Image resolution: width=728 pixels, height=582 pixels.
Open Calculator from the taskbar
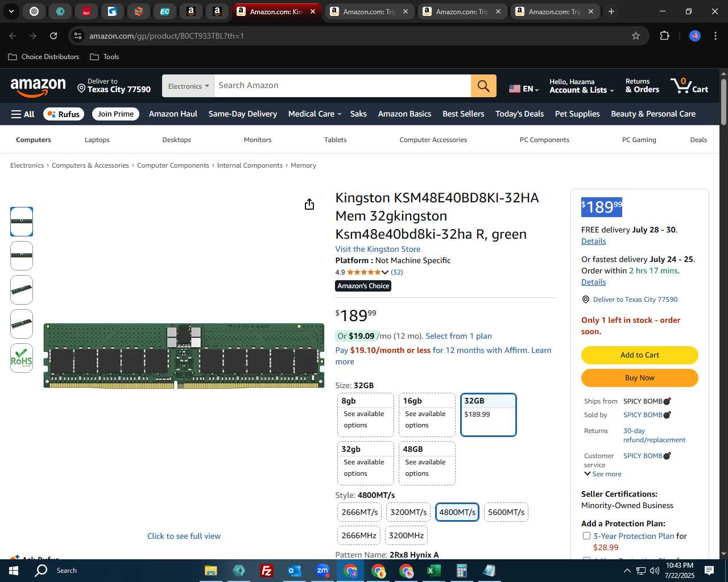[461, 571]
